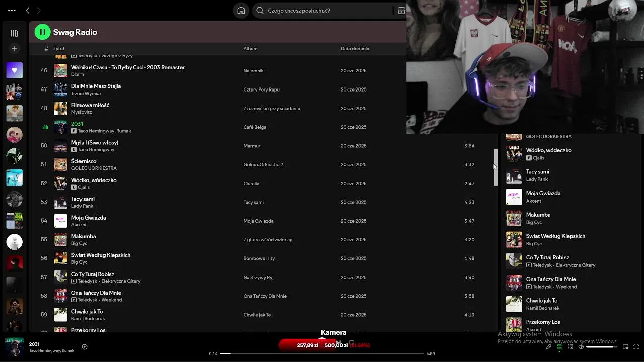Viewport: 644px width, 362px height.
Task: Go forward with the right arrow
Action: coord(39,10)
